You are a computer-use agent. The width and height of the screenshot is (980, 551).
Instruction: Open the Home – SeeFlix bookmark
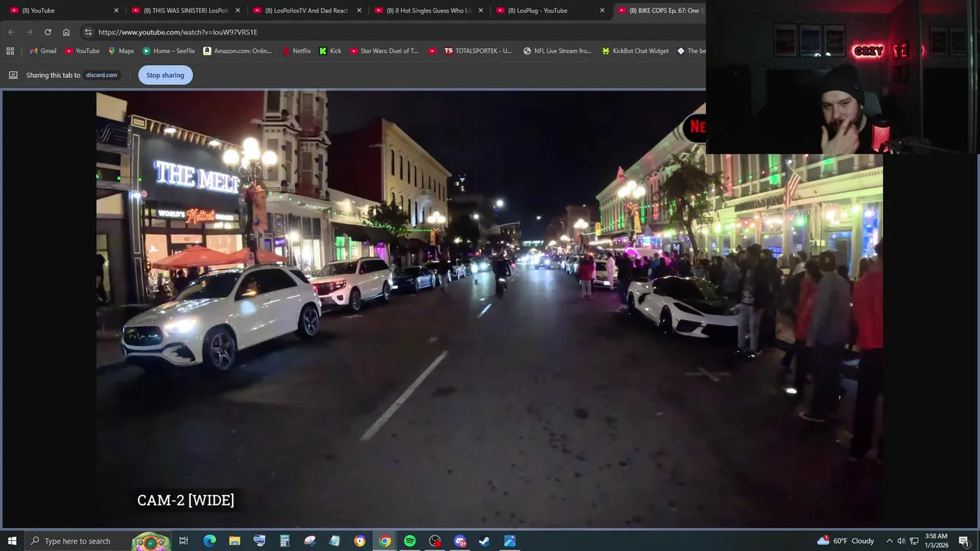point(168,51)
